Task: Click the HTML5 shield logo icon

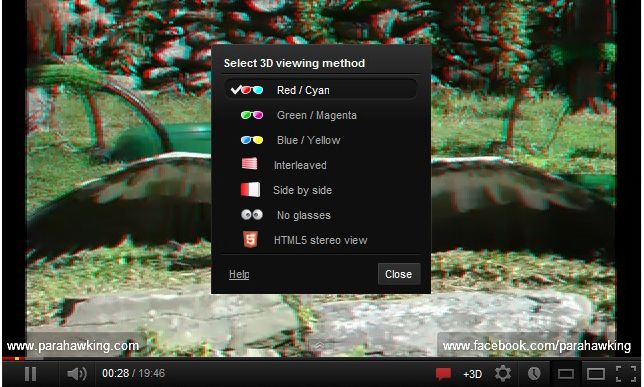Action: click(x=250, y=239)
